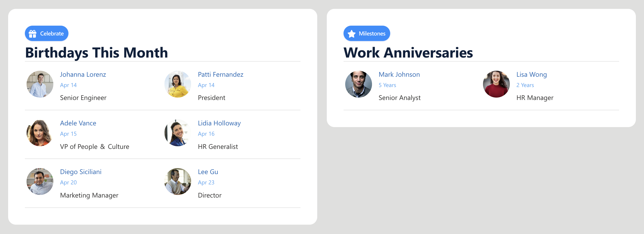The width and height of the screenshot is (644, 234).
Task: Click the gift icon on the Celebrate badge
Action: pyautogui.click(x=33, y=33)
